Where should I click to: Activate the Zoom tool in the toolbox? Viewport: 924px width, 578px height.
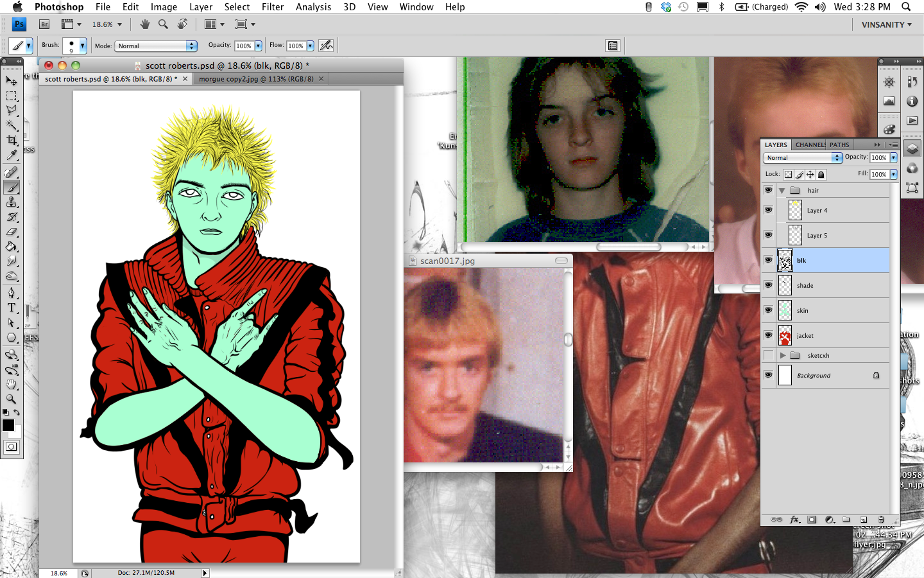[x=12, y=399]
